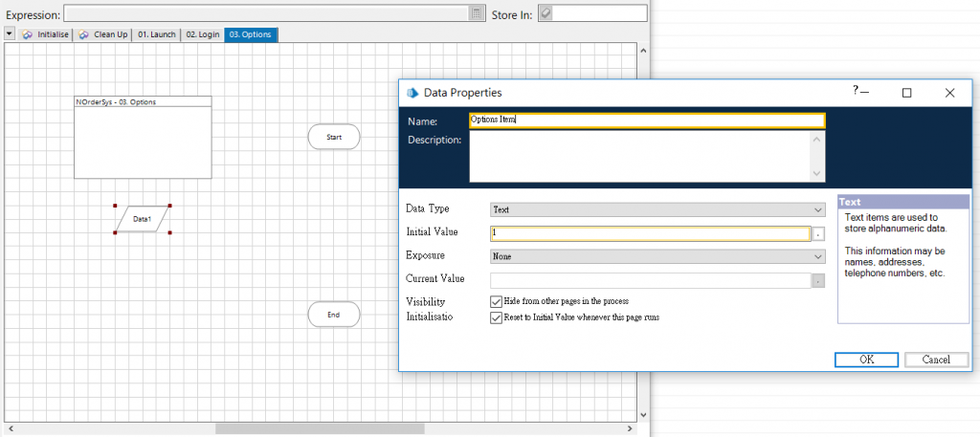This screenshot has height=437, width=980.
Task: Click the canvas horizontal scrollbar thumb
Action: click(320, 429)
